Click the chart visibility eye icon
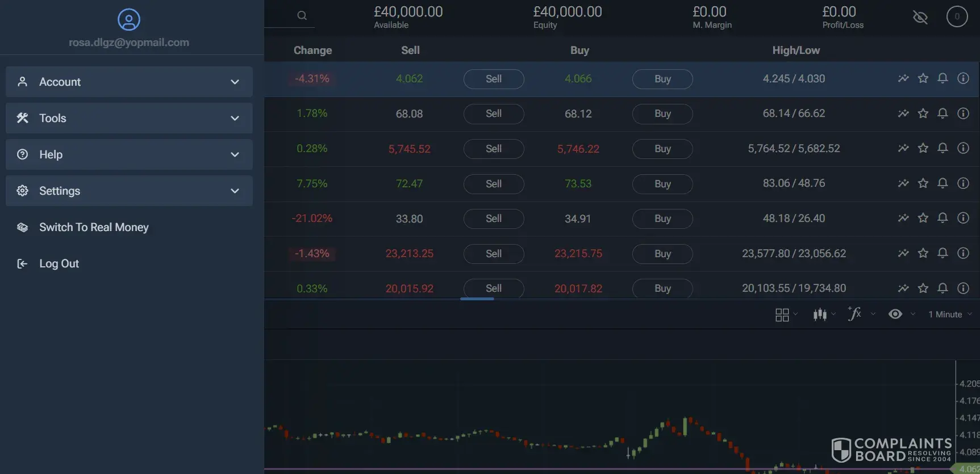980x474 pixels. [895, 314]
